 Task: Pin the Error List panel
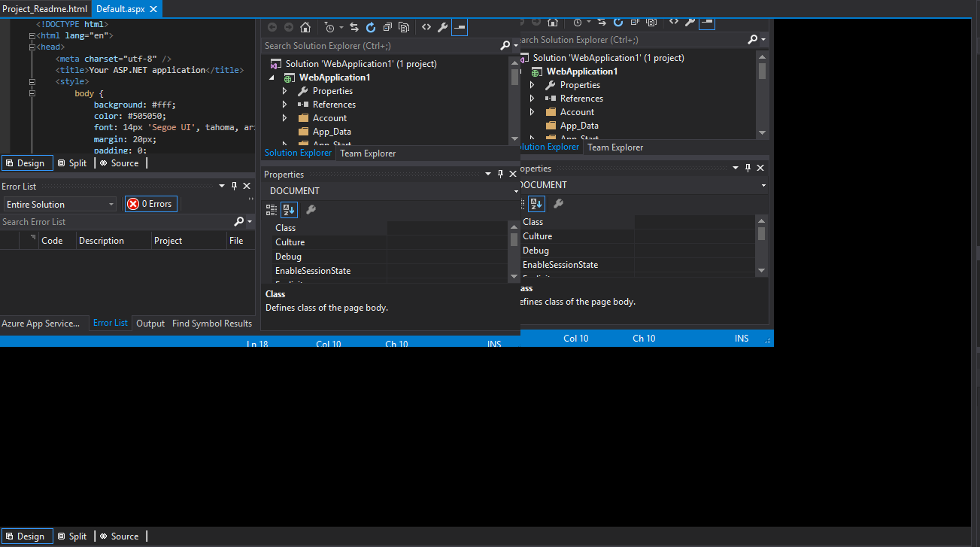click(234, 187)
